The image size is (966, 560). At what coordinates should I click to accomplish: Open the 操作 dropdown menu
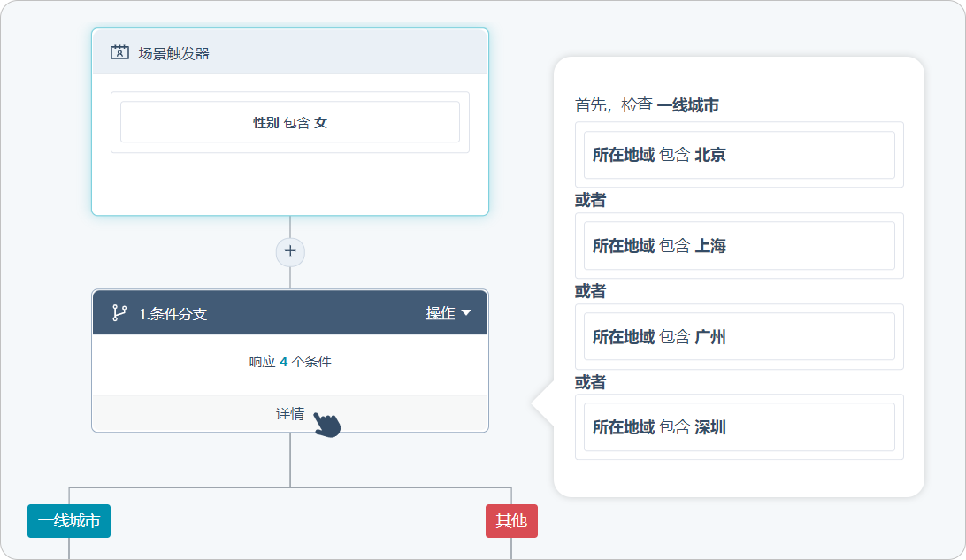click(x=448, y=313)
